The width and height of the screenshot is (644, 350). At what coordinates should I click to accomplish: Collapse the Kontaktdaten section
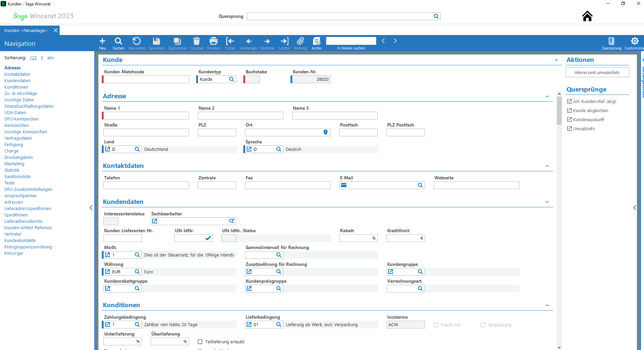(547, 166)
